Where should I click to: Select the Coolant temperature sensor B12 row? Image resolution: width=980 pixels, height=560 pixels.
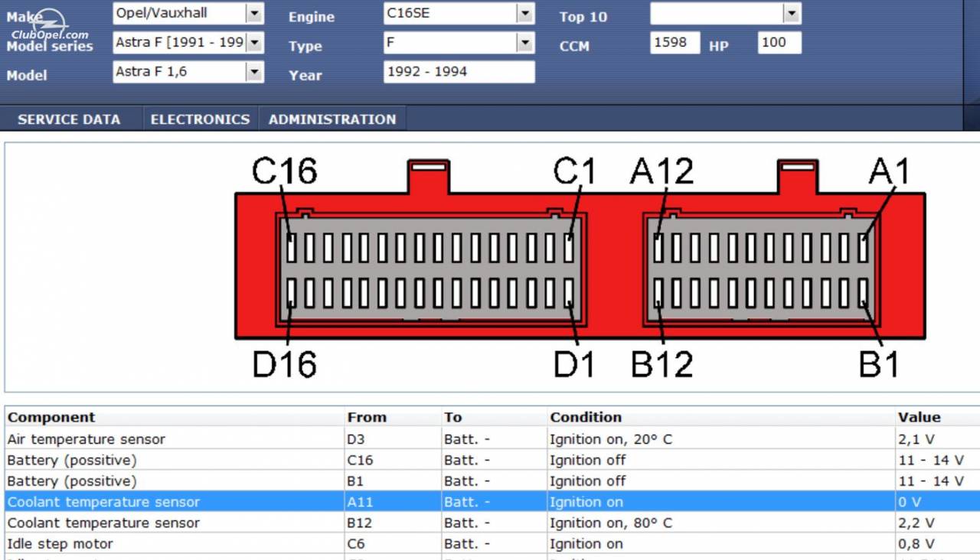pyautogui.click(x=492, y=523)
